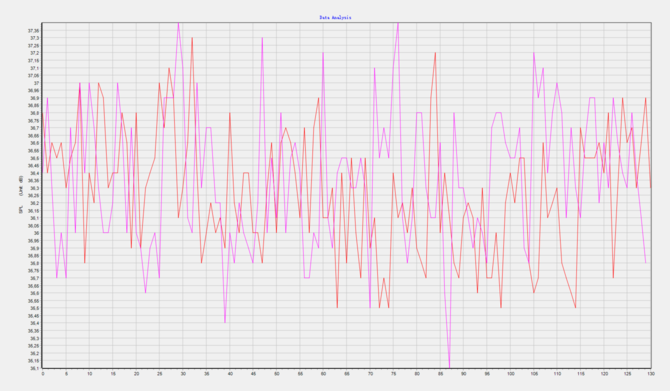Image resolution: width=670 pixels, height=391 pixels.
Task: Click the Data Analysis chart title
Action: pyautogui.click(x=335, y=18)
